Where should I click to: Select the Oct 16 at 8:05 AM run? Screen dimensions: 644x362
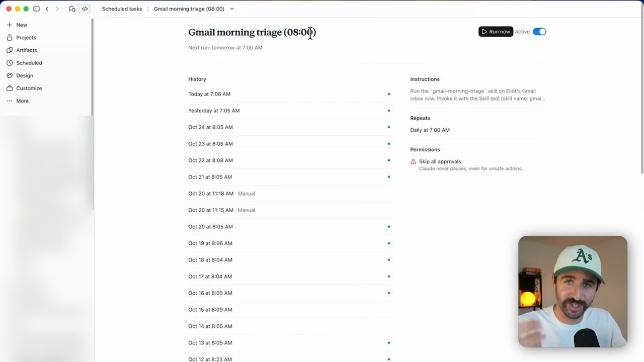290,293
